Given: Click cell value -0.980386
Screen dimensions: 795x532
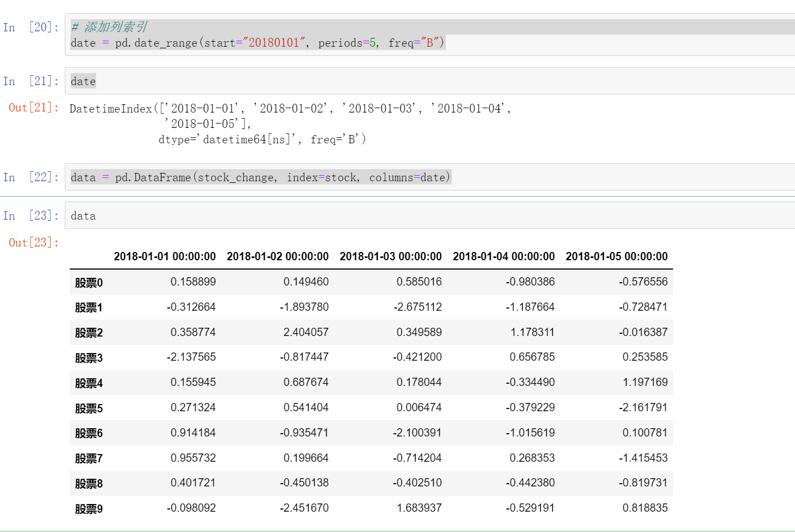Looking at the screenshot, I should pos(530,282).
